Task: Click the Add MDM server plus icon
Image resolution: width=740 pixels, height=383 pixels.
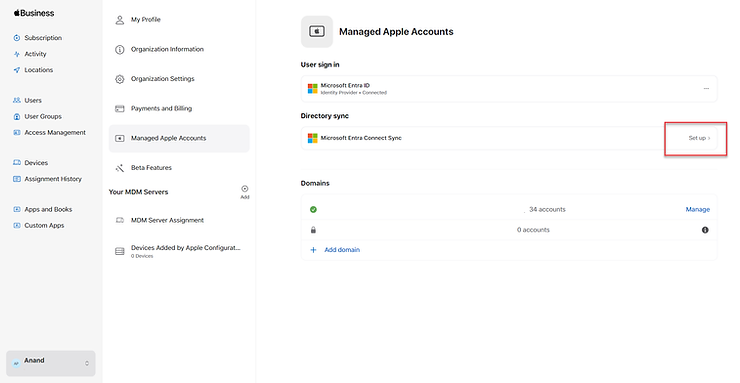Action: pyautogui.click(x=244, y=189)
